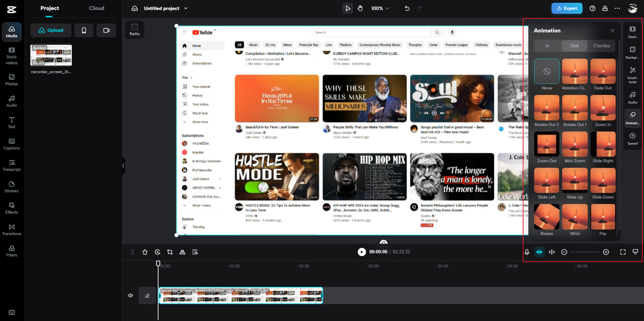Open the help question mark icon

click(x=592, y=8)
